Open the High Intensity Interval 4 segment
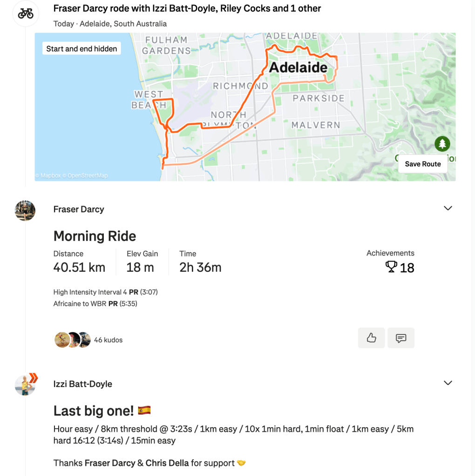475x476 pixels. click(x=90, y=292)
